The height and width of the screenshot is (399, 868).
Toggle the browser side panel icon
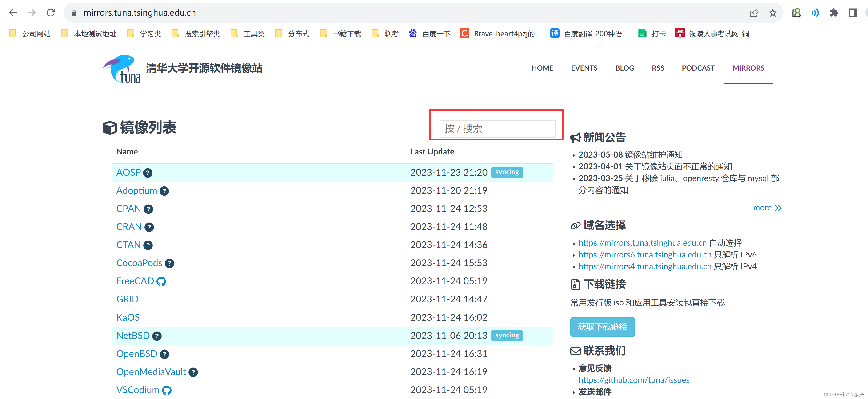pos(853,13)
